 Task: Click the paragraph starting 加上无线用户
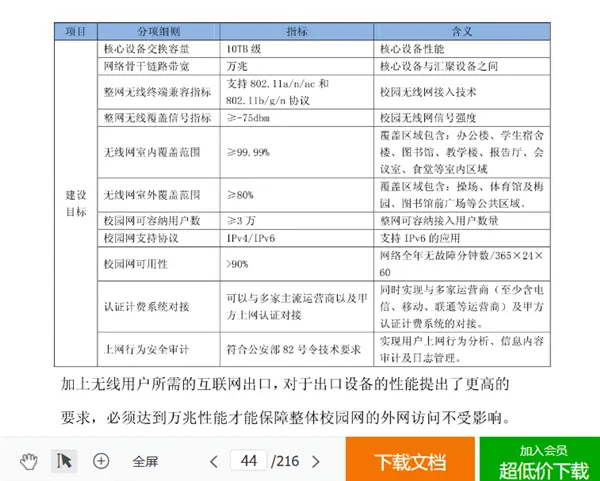pos(285,401)
